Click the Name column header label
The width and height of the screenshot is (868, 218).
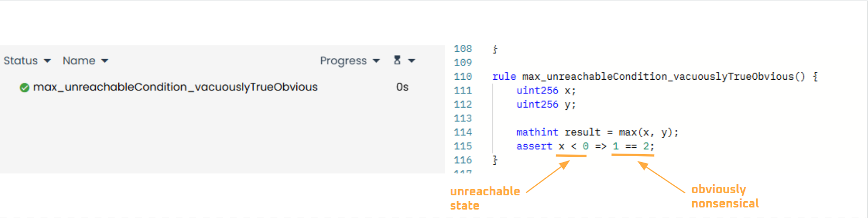click(x=79, y=61)
